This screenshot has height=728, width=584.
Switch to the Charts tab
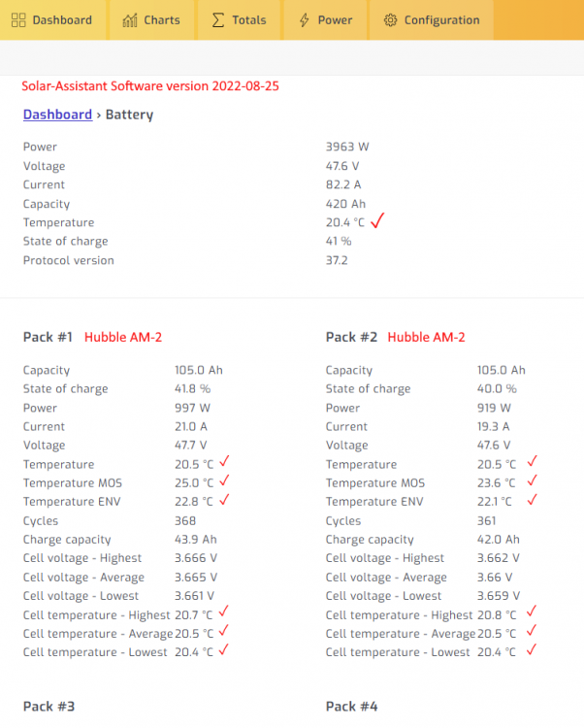pos(151,20)
